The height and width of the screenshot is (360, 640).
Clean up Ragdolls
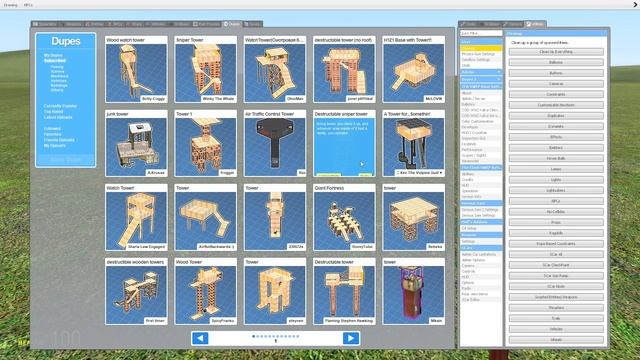click(556, 233)
